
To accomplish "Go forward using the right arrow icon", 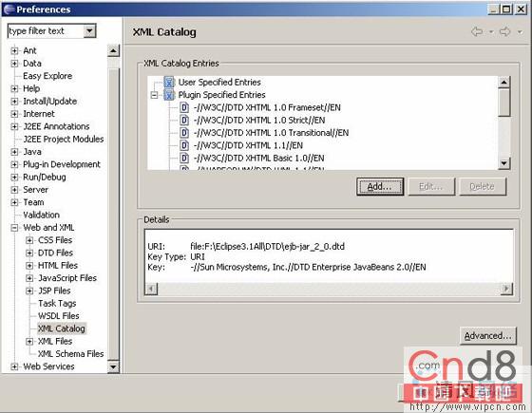I will tap(505, 32).
